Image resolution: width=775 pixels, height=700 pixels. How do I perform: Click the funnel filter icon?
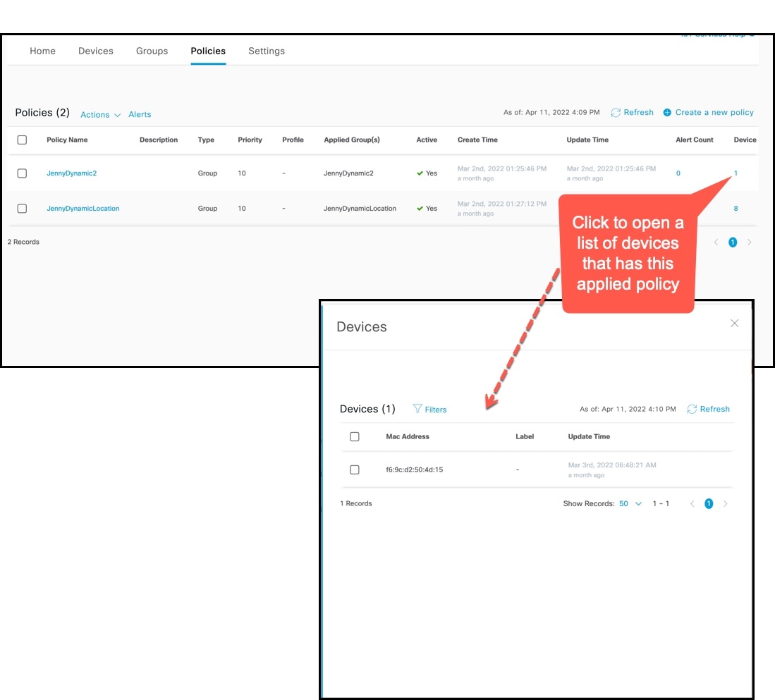417,409
